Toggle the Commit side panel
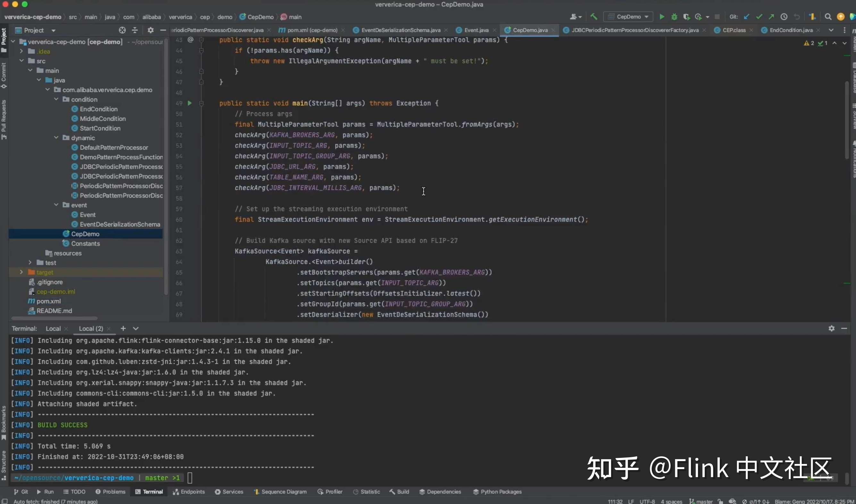The width and height of the screenshot is (856, 504). [4, 75]
